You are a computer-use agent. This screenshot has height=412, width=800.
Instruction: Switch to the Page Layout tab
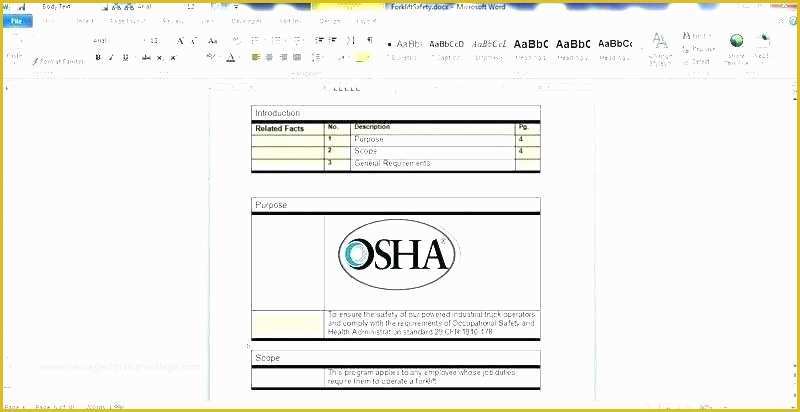tap(127, 21)
